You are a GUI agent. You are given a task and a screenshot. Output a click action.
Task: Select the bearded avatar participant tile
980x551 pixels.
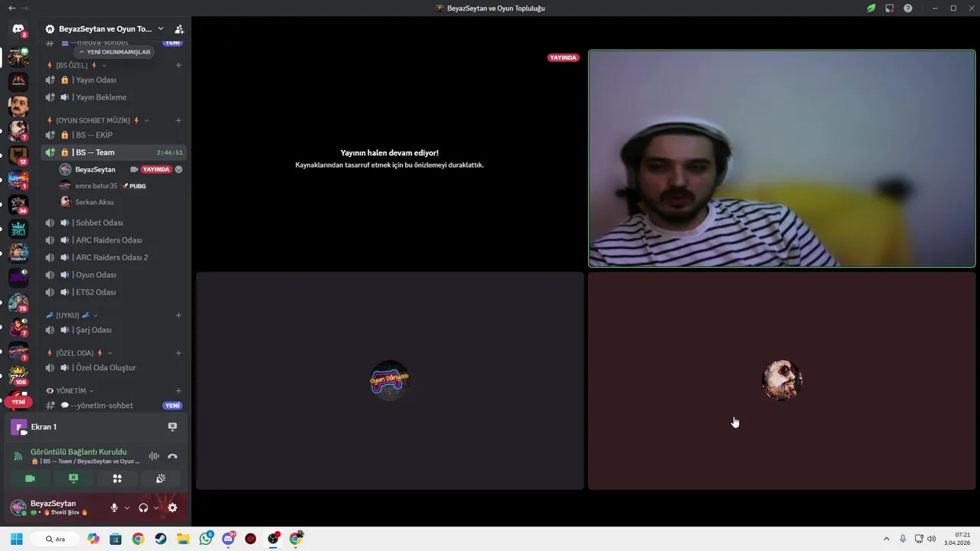point(782,380)
